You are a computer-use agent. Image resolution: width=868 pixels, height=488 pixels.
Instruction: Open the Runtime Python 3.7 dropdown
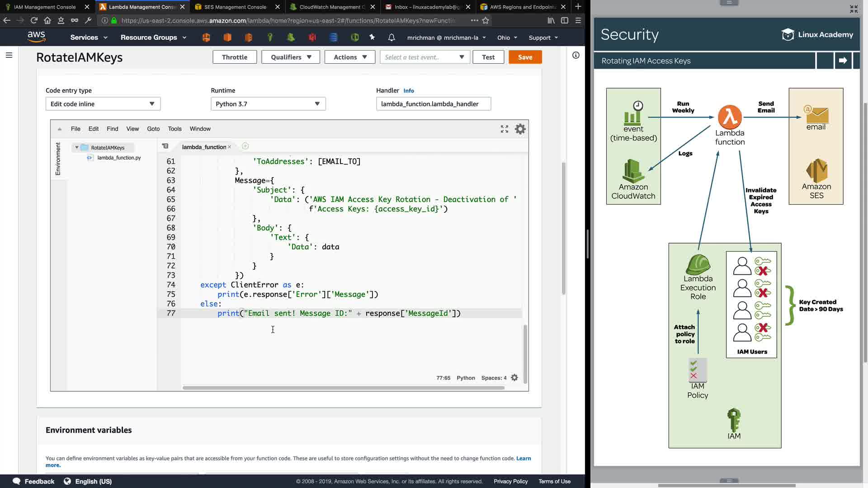point(268,104)
